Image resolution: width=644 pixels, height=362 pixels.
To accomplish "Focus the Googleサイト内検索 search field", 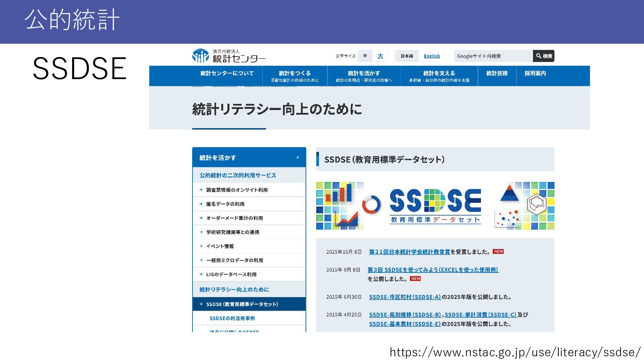I will 493,56.
